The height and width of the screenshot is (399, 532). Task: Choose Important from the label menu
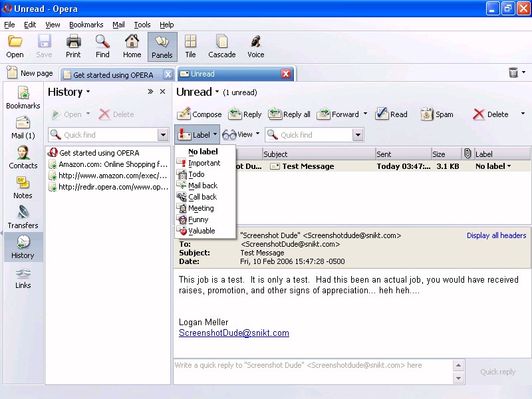click(x=203, y=163)
